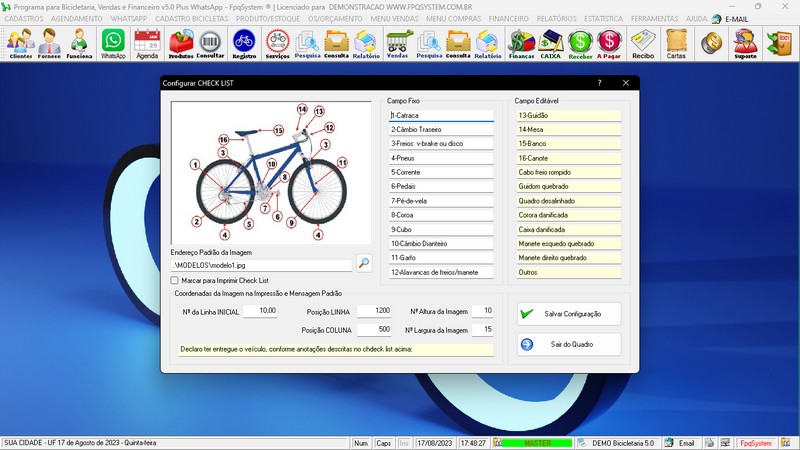Click the Posição LINHA input field
800x450 pixels.
372,311
